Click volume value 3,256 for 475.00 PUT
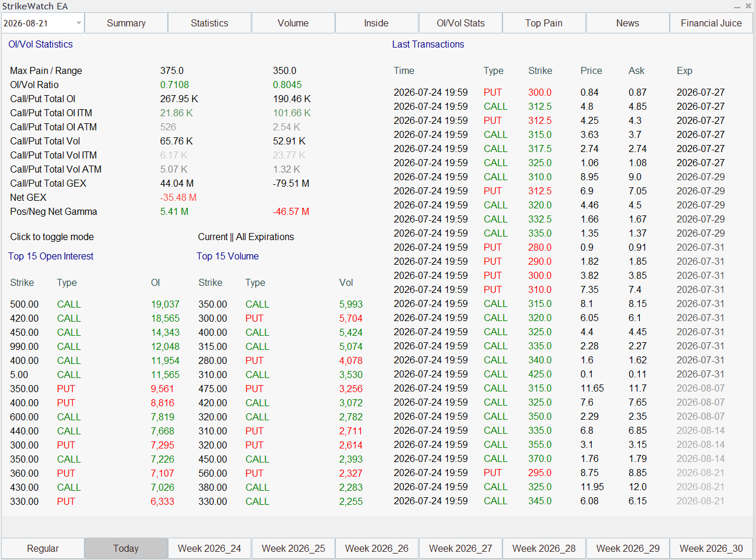Image resolution: width=756 pixels, height=560 pixels. [x=351, y=389]
